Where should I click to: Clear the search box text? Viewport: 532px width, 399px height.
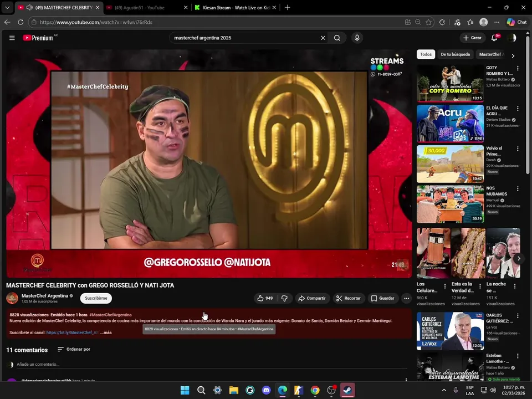tap(323, 38)
